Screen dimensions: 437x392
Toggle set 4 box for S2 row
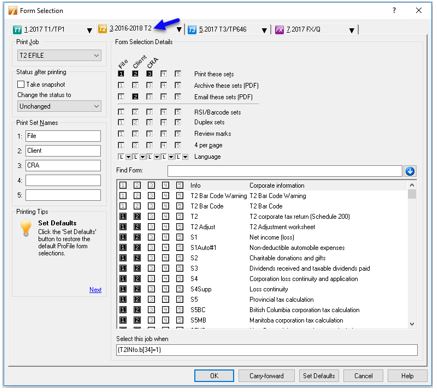[x=165, y=258]
